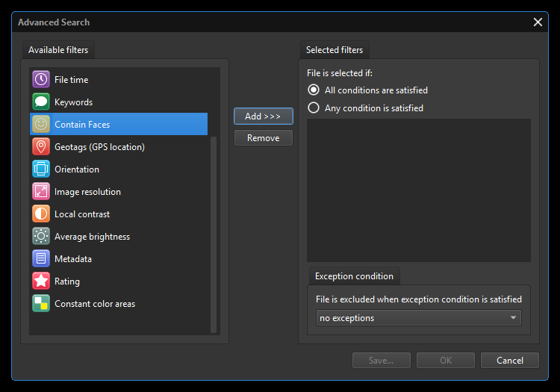Click the filter list vertical scrollbar
This screenshot has height=392, width=560.
(214, 231)
